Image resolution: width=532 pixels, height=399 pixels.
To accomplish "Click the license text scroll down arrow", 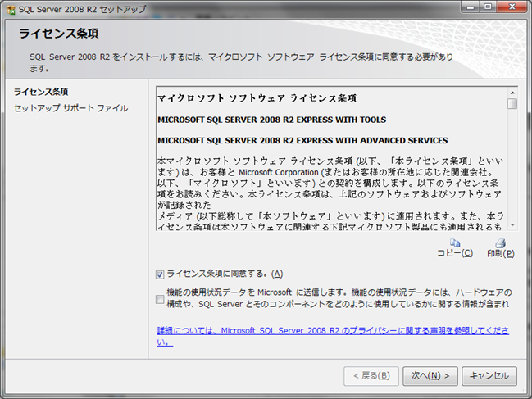I will [512, 225].
